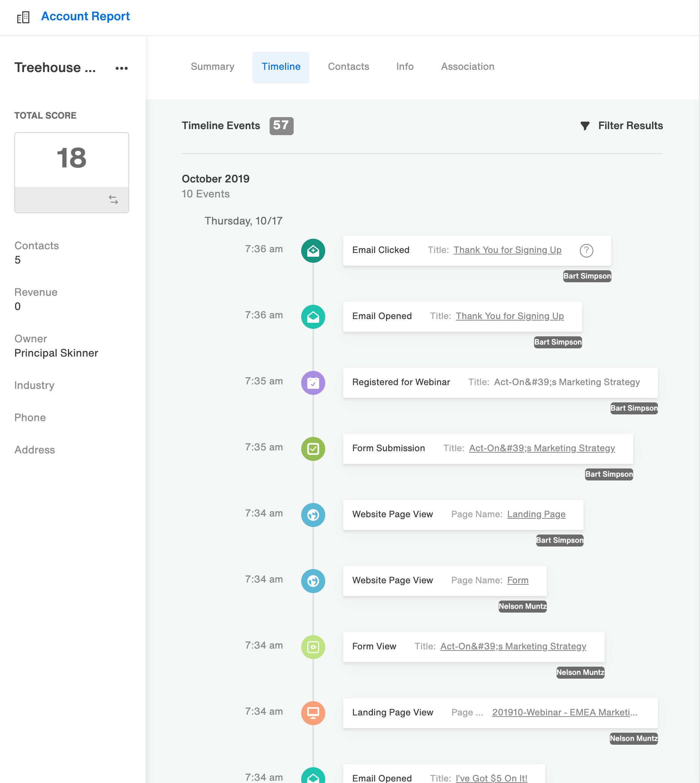Click the 57 timeline events badge

(x=281, y=126)
